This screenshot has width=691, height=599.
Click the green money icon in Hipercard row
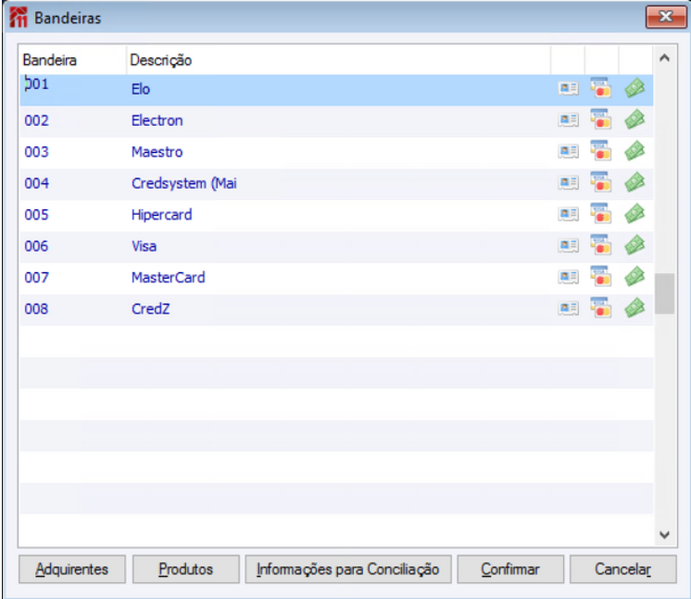pyautogui.click(x=635, y=213)
